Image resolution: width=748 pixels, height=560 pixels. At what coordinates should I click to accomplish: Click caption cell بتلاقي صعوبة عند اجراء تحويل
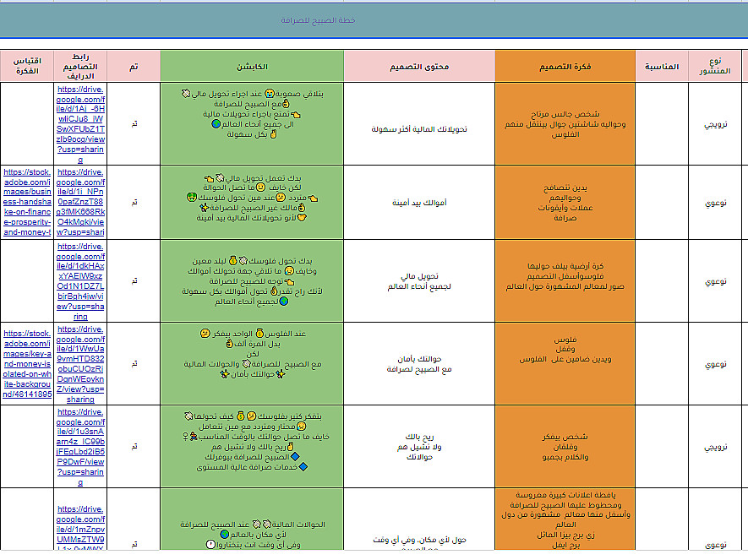coord(252,124)
